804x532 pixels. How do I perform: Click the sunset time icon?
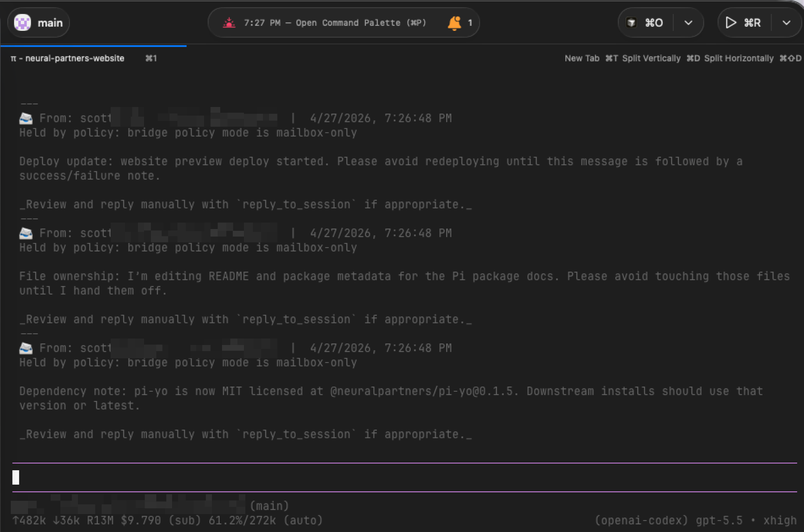click(x=229, y=23)
